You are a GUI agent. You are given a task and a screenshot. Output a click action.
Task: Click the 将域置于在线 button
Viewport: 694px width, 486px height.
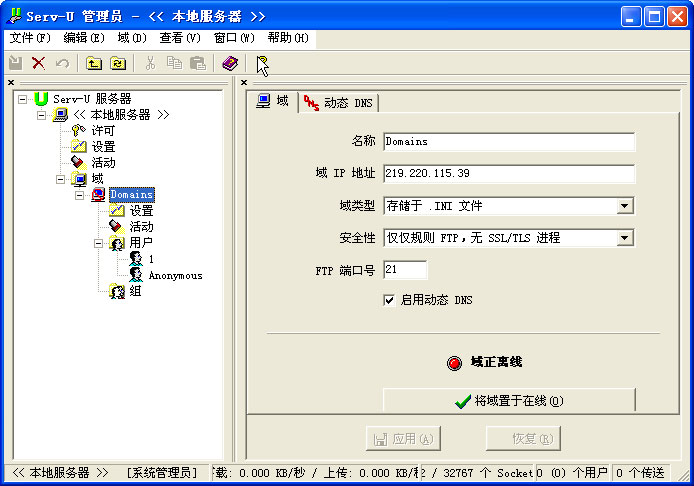pyautogui.click(x=509, y=401)
